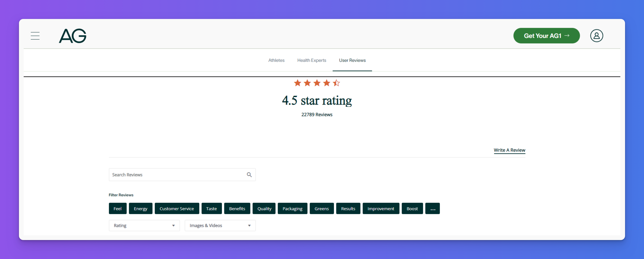This screenshot has height=259, width=644.
Task: Click the search magnifier icon
Action: (x=249, y=175)
